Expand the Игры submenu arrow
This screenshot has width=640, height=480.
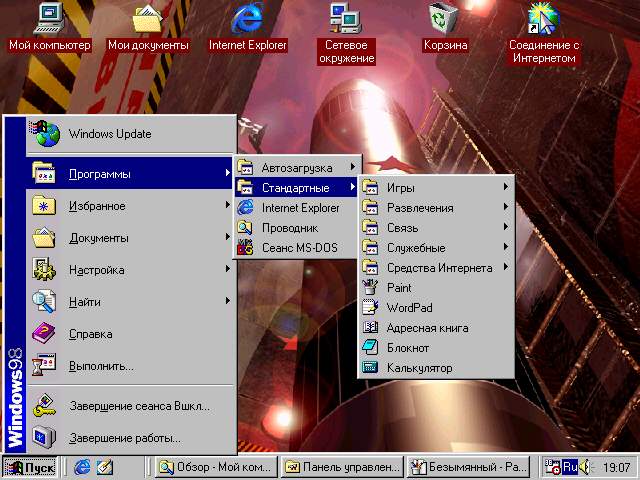tap(506, 187)
